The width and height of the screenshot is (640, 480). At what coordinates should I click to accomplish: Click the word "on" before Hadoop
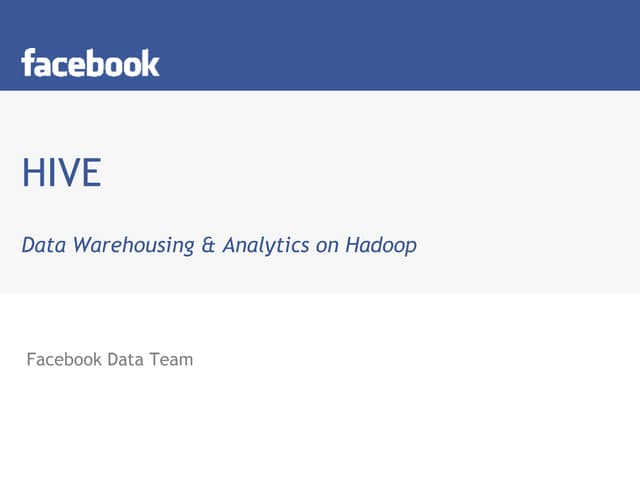pos(328,245)
